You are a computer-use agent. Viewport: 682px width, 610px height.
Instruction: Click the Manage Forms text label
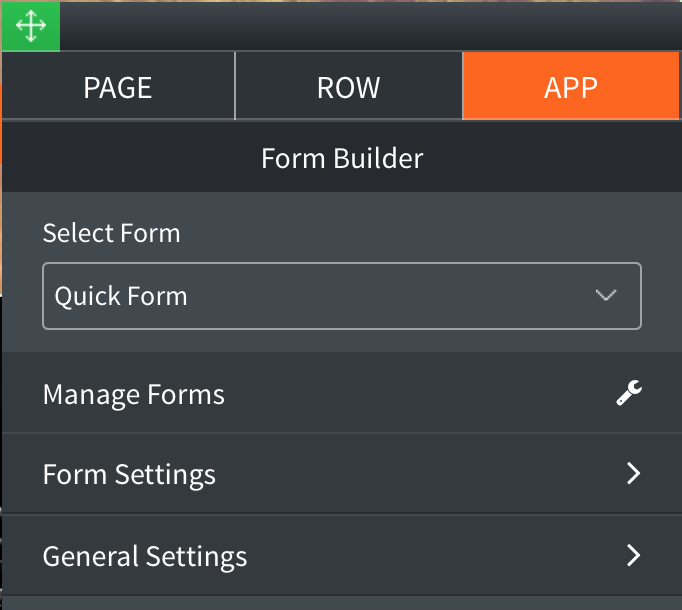(x=134, y=395)
